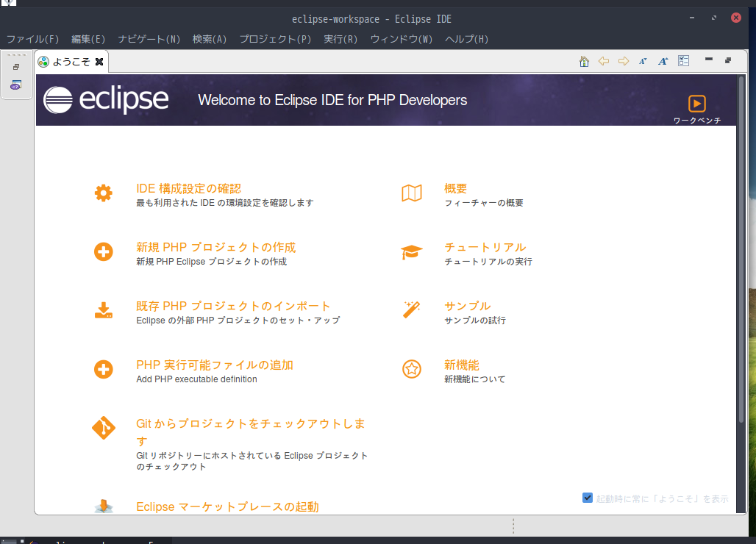
Task: Click text チュートリアルの実行
Action: click(x=488, y=262)
